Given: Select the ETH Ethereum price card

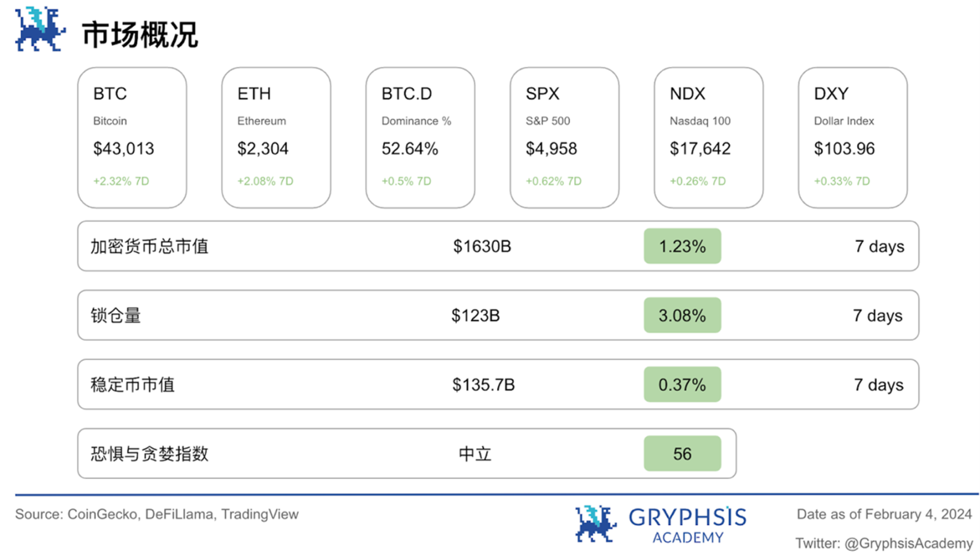Looking at the screenshot, I should pyautogui.click(x=276, y=137).
